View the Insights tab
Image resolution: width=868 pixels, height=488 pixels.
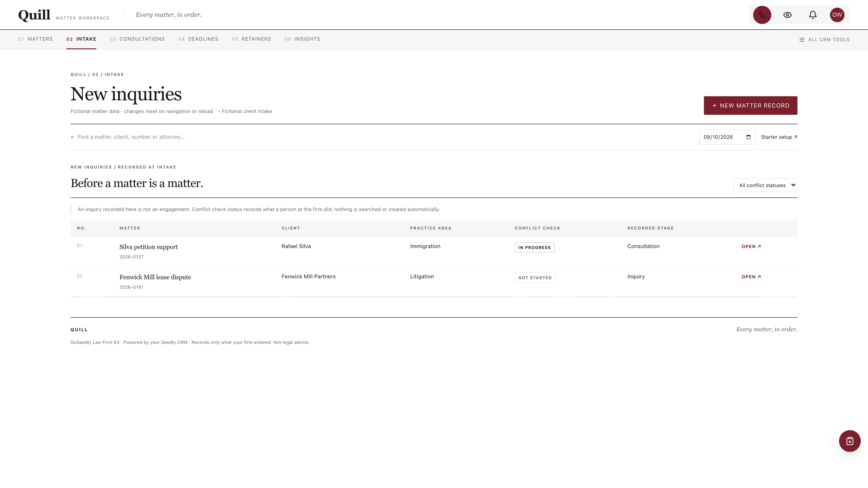pyautogui.click(x=303, y=39)
